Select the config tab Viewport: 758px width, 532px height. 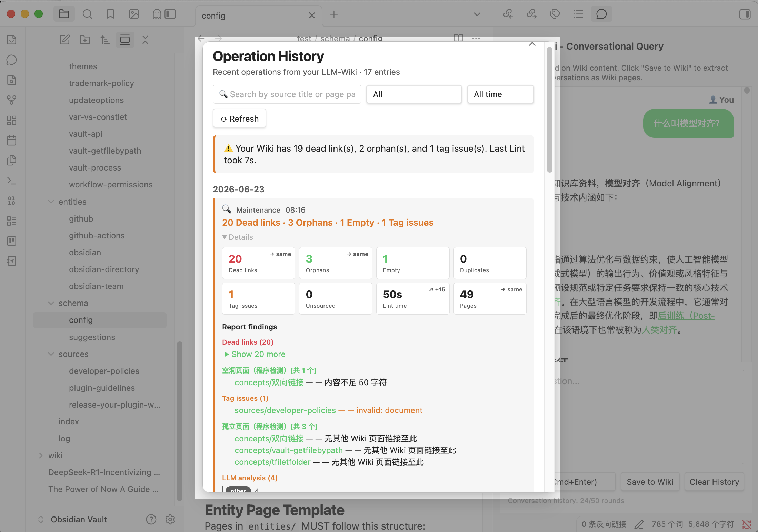point(259,16)
